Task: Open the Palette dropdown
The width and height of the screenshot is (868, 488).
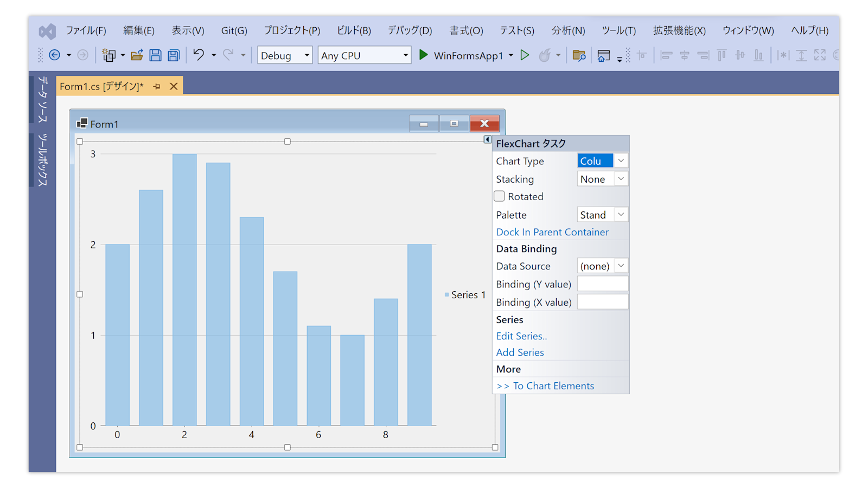Action: [621, 215]
